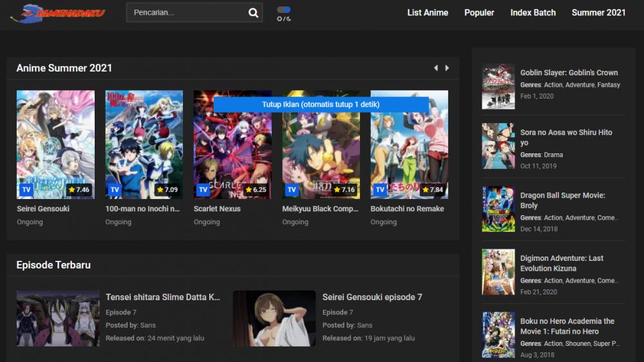Image resolution: width=644 pixels, height=362 pixels.
Task: Click the Drama genre on Sora no Aosa
Action: pyautogui.click(x=553, y=155)
